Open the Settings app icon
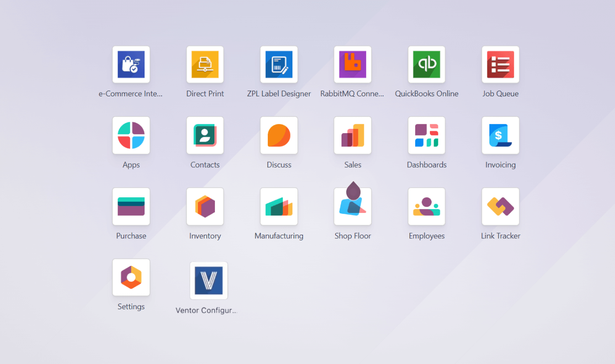615x364 pixels. tap(131, 277)
